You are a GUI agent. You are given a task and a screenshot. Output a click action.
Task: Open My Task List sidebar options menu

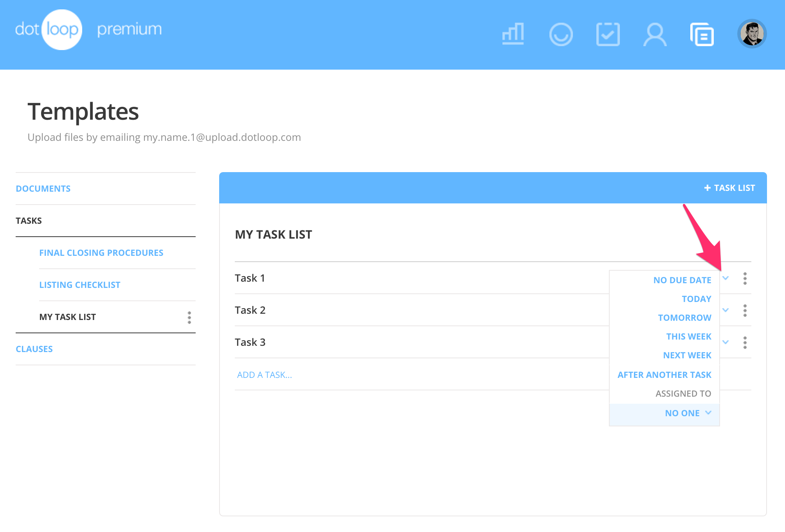[189, 317]
